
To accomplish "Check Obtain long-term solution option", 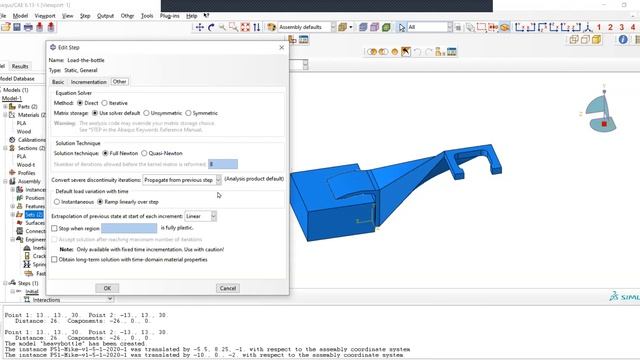I will (54, 260).
